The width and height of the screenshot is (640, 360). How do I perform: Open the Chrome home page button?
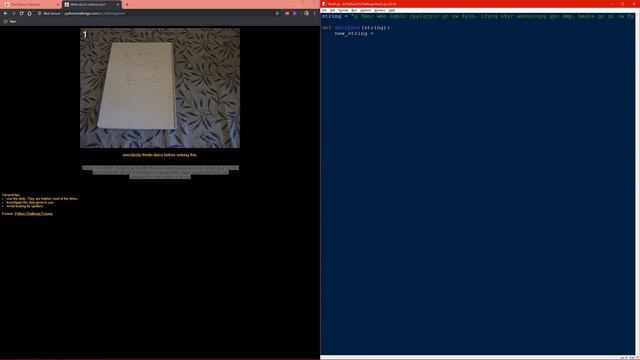(x=29, y=13)
